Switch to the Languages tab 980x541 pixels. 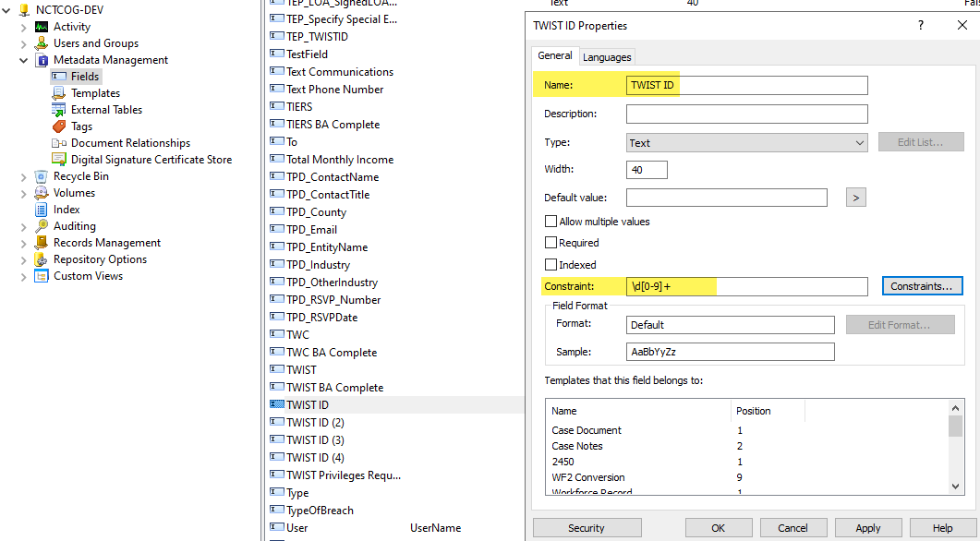click(x=607, y=57)
